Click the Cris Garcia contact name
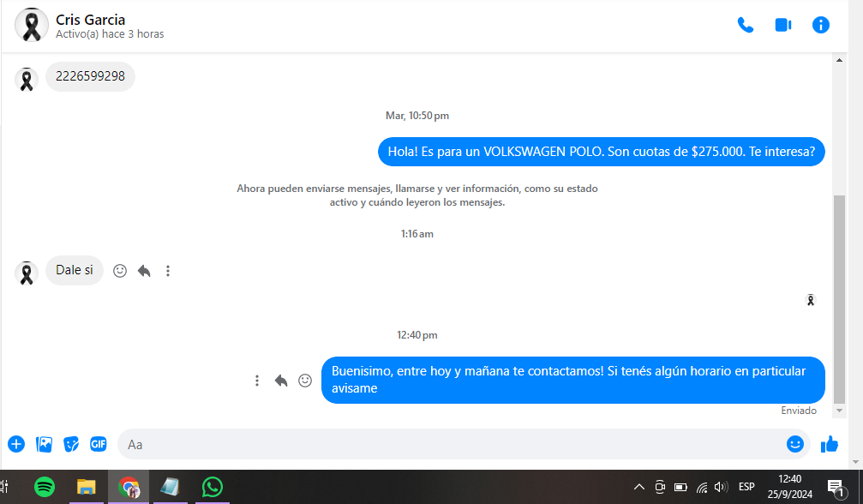The height and width of the screenshot is (504, 863). [90, 20]
